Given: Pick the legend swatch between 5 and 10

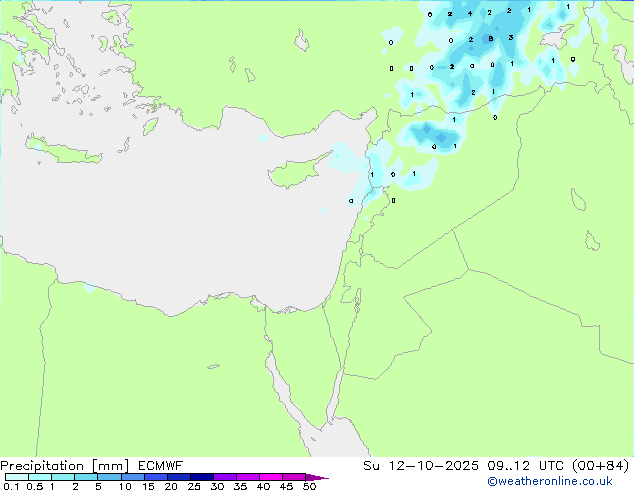Looking at the screenshot, I should click(x=109, y=477).
